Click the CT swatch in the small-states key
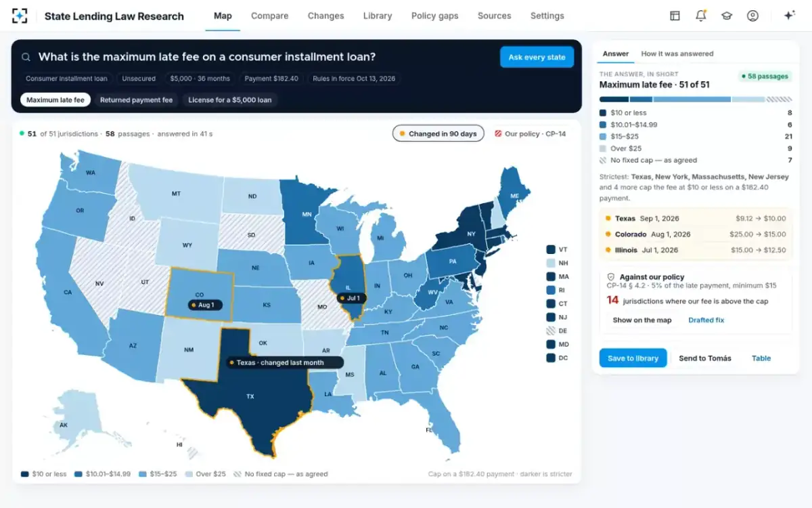Screen dimensions: 812x508 click(x=551, y=303)
